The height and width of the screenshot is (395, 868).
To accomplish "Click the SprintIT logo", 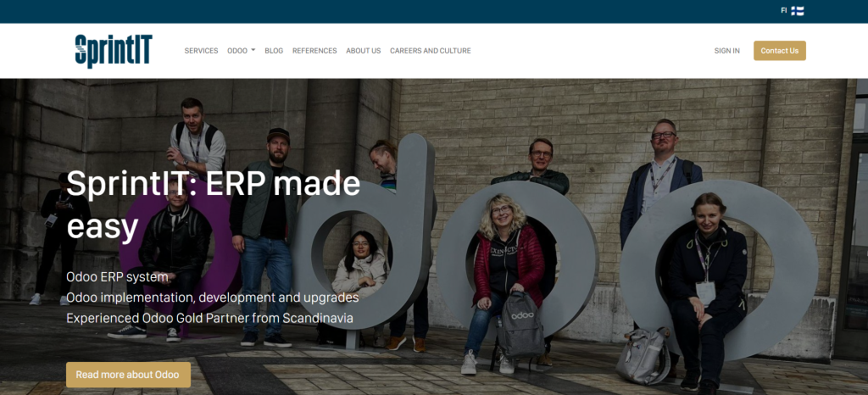I will pos(114,51).
